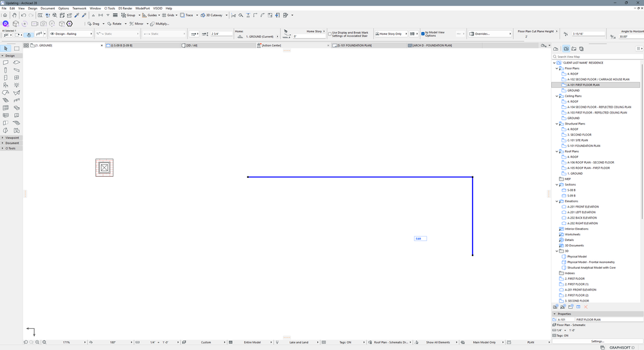This screenshot has width=644, height=350.
Task: Select the Arrow selection tool
Action: tap(6, 48)
